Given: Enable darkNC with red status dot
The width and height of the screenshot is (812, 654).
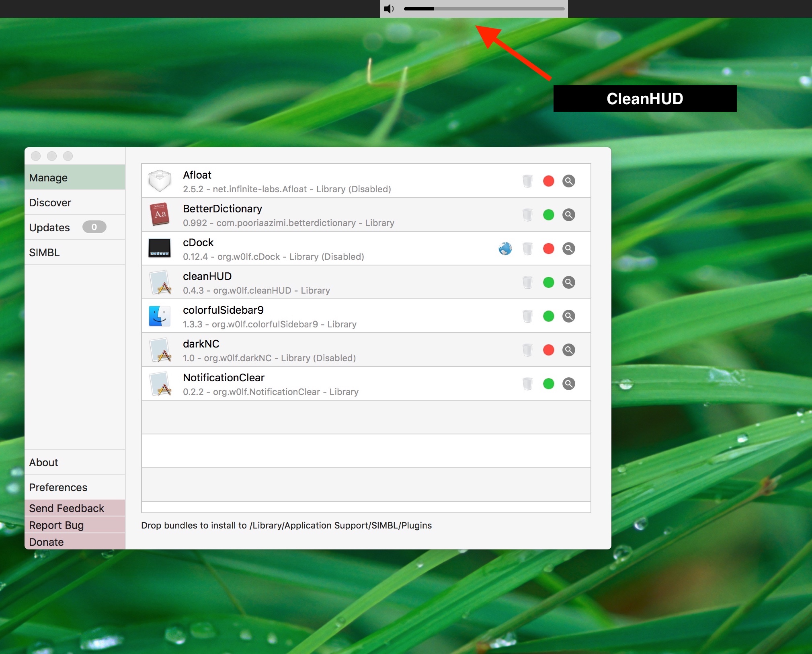Looking at the screenshot, I should pyautogui.click(x=548, y=350).
